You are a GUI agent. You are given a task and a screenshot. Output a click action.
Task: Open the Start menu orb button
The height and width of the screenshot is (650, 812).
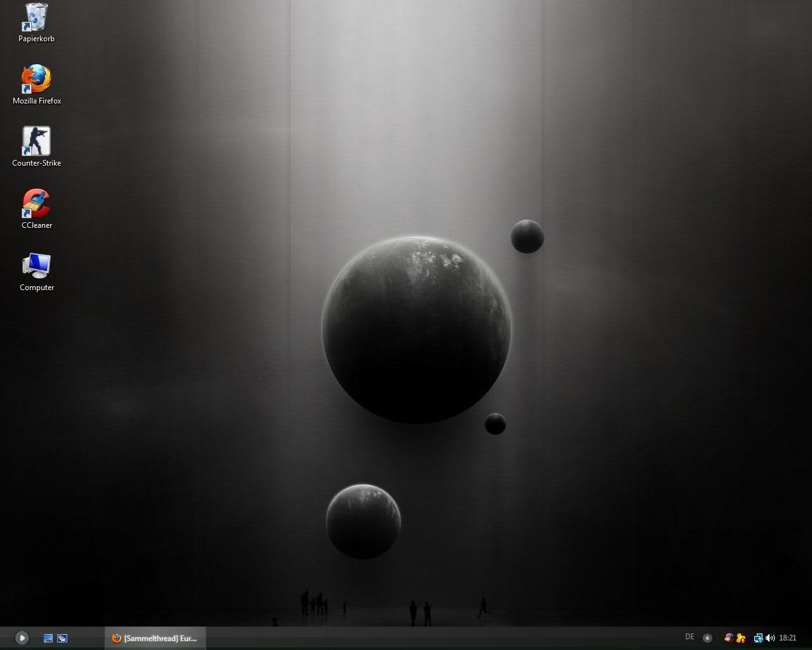pos(22,638)
